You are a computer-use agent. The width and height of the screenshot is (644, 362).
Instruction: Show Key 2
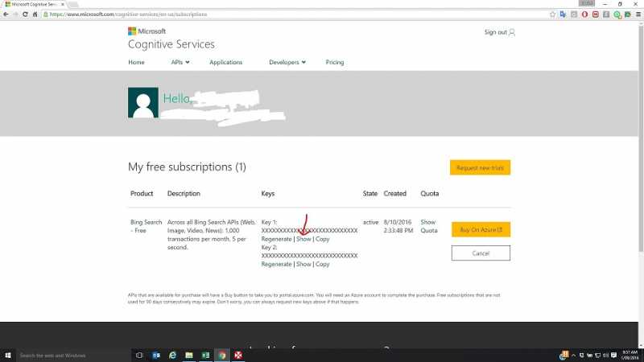point(303,264)
